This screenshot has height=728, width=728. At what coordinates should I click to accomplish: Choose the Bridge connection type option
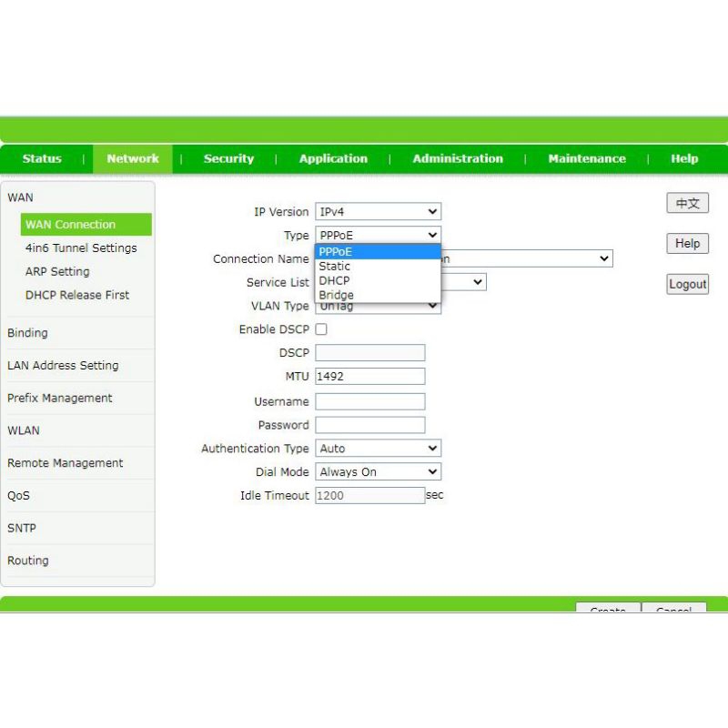[337, 295]
